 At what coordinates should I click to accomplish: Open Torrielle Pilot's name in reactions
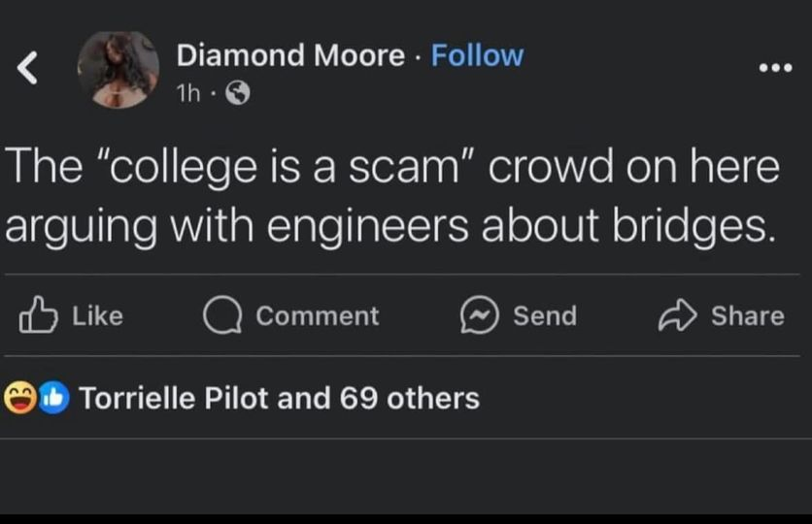point(173,399)
